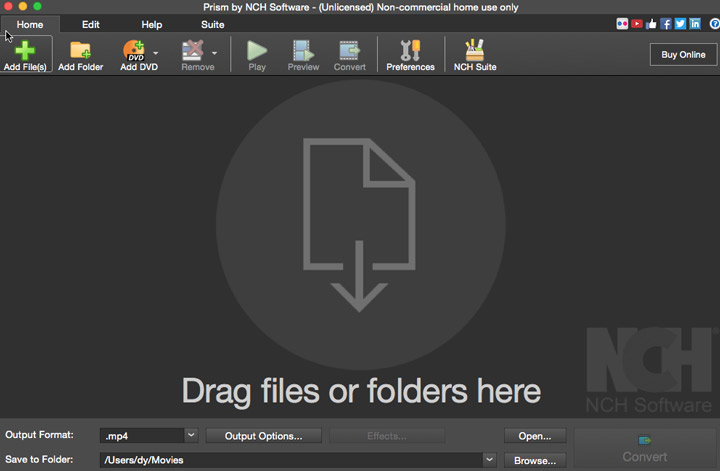Click the blue help question mark icon
Image resolution: width=720 pixels, height=471 pixels.
point(714,24)
